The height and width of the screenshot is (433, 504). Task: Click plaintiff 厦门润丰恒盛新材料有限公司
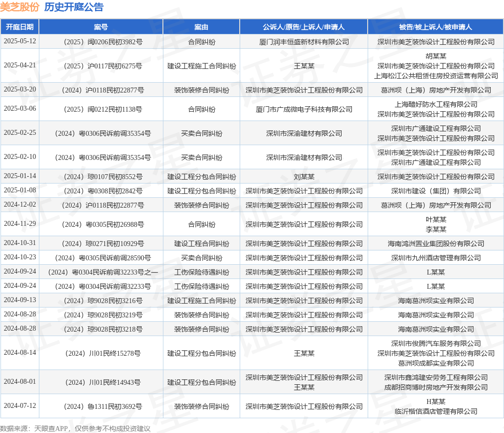(x=304, y=42)
